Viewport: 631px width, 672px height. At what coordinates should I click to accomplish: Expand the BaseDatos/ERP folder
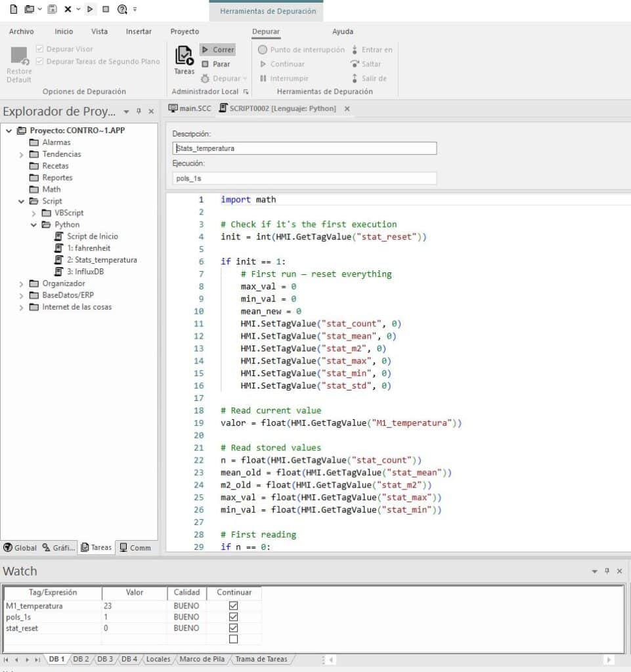click(x=21, y=296)
